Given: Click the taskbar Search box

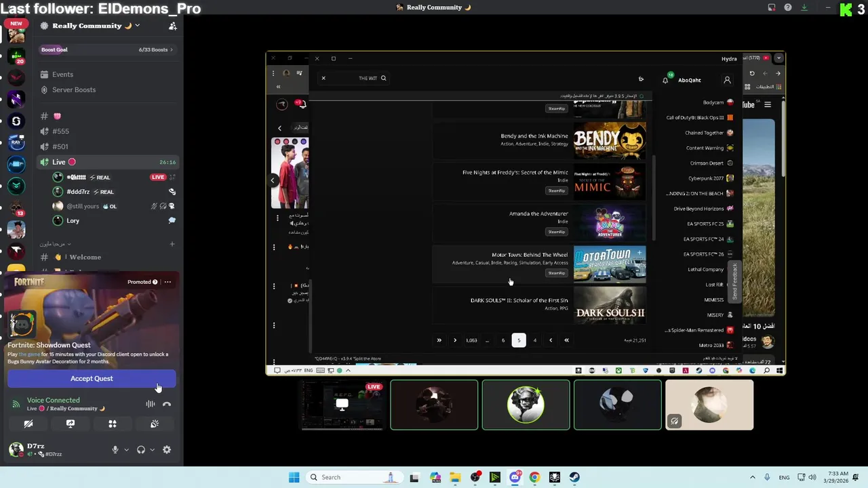Looking at the screenshot, I should click(x=353, y=477).
